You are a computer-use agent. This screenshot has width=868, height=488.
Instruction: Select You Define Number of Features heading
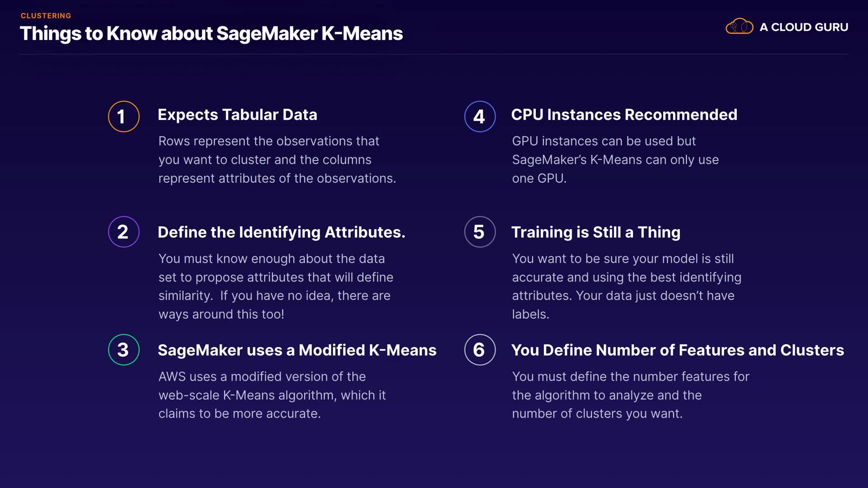(x=677, y=350)
